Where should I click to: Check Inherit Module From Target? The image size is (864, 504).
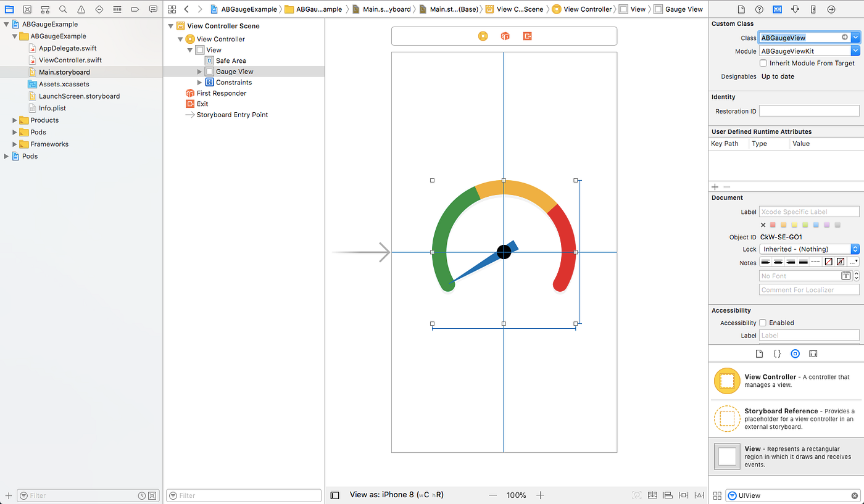[763, 63]
